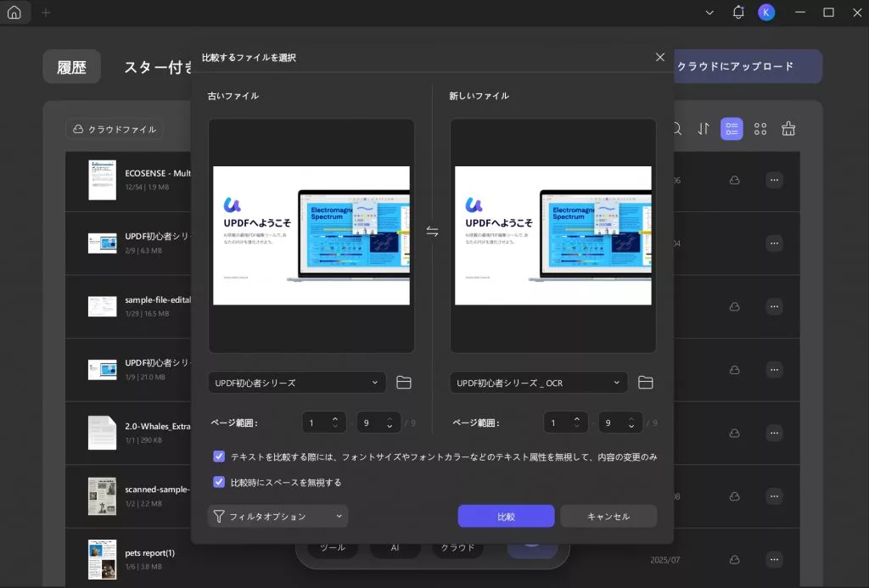Click old file preview thumbnail
Screen dimensions: 869x588
pos(311,236)
